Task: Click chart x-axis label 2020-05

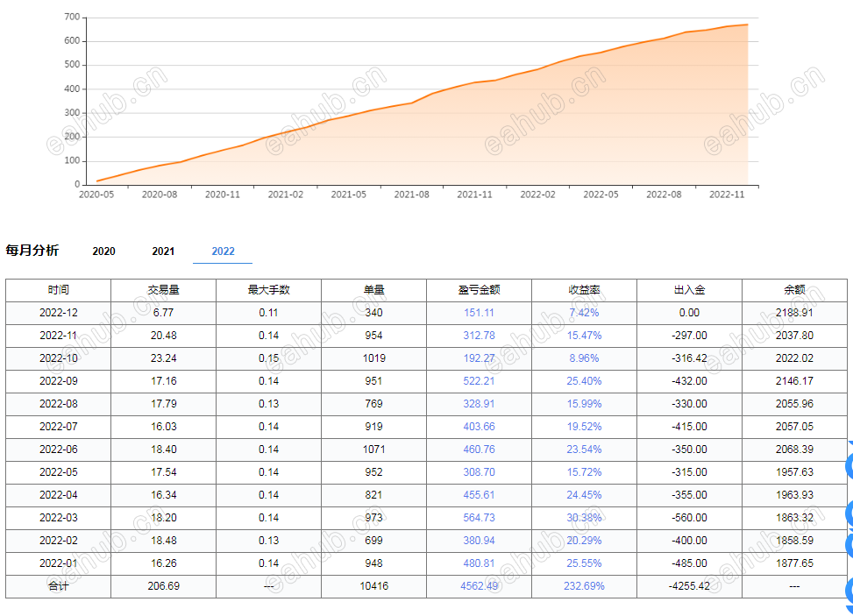Action: click(96, 195)
